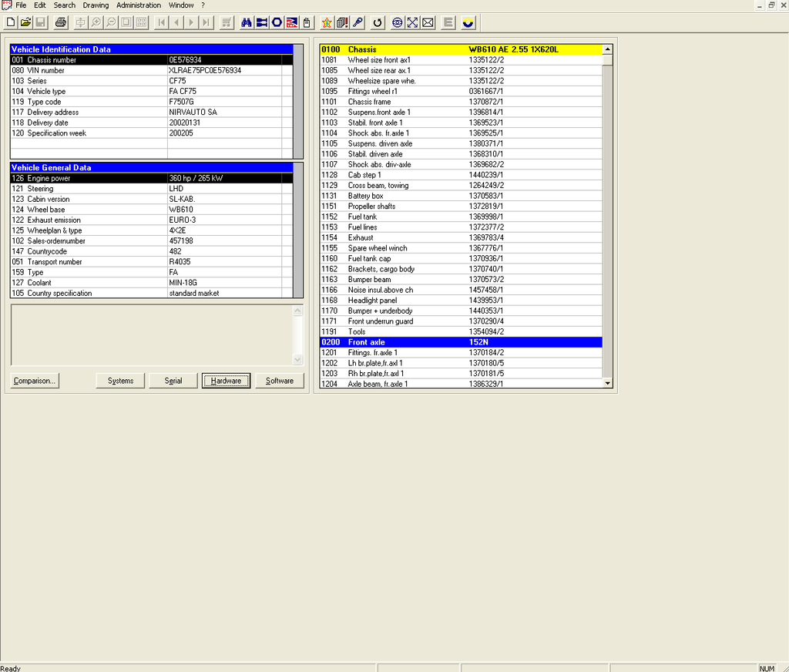Click the star bookmark toolbar icon
This screenshot has width=789, height=672.
pyautogui.click(x=327, y=22)
